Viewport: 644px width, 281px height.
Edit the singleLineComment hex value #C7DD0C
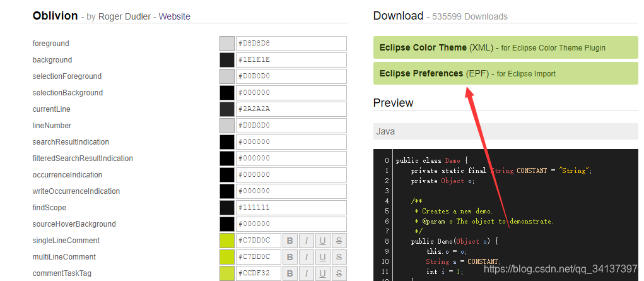coord(259,241)
